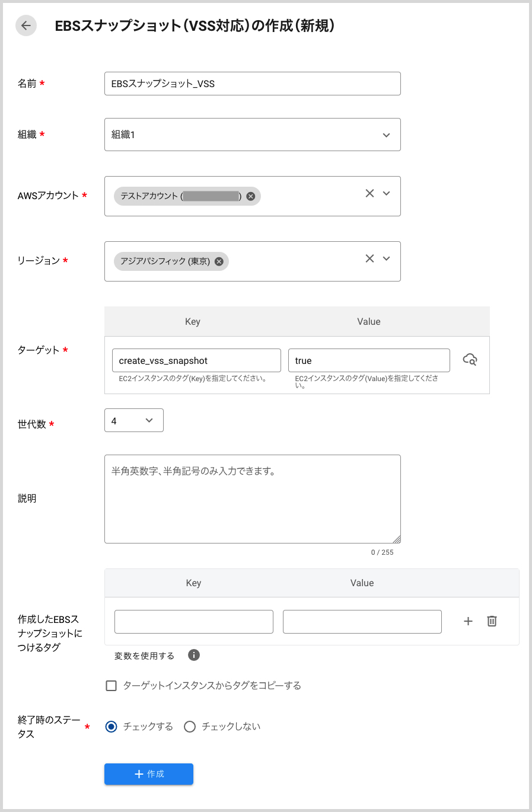Select the チェックする radio option

111,726
